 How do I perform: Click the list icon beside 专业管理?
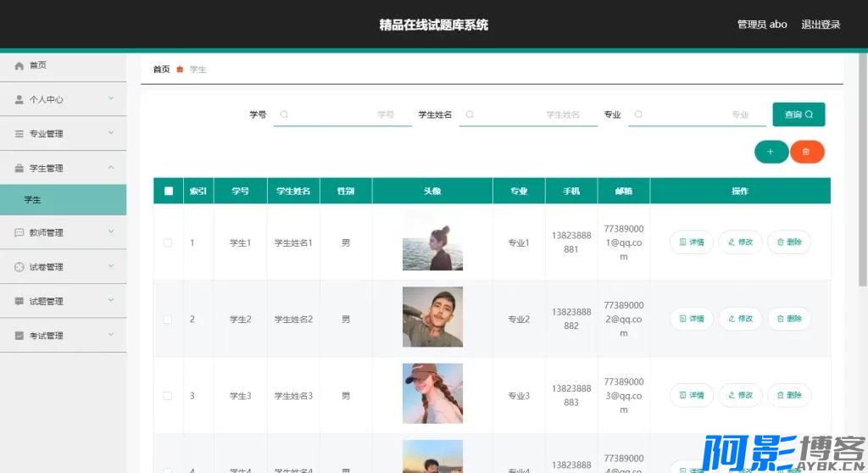[x=19, y=134]
